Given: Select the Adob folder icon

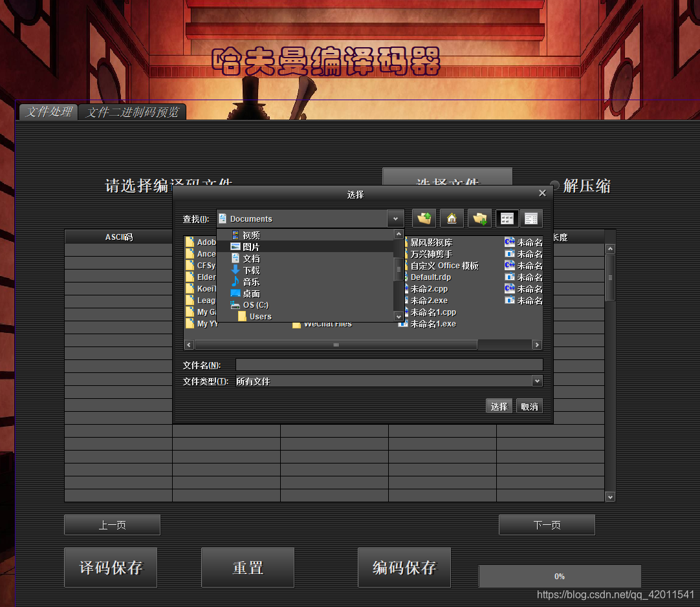Looking at the screenshot, I should click(x=190, y=242).
